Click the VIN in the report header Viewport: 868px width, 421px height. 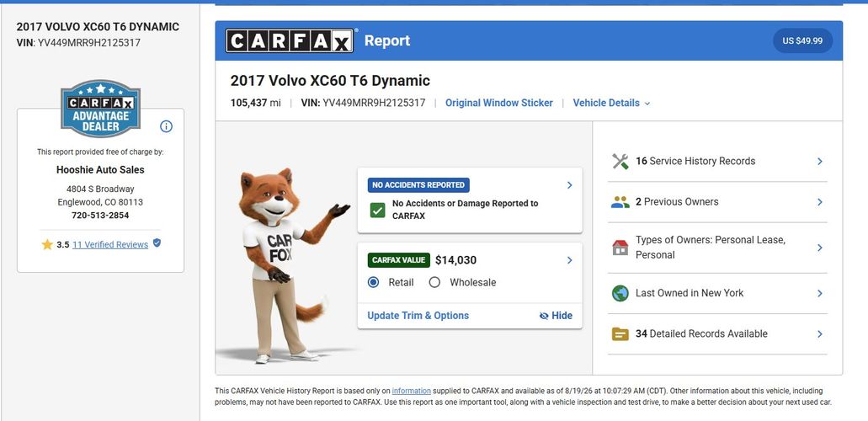coord(363,103)
